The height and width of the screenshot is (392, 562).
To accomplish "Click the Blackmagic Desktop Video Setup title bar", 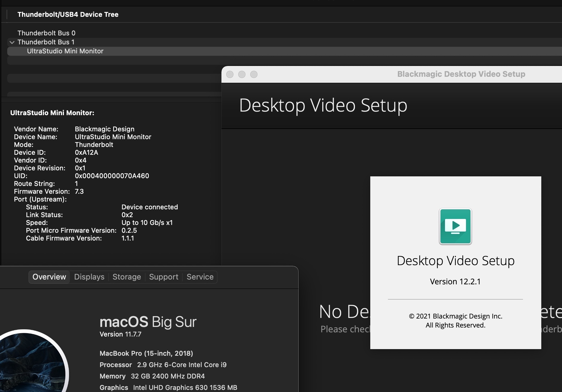I will point(392,74).
